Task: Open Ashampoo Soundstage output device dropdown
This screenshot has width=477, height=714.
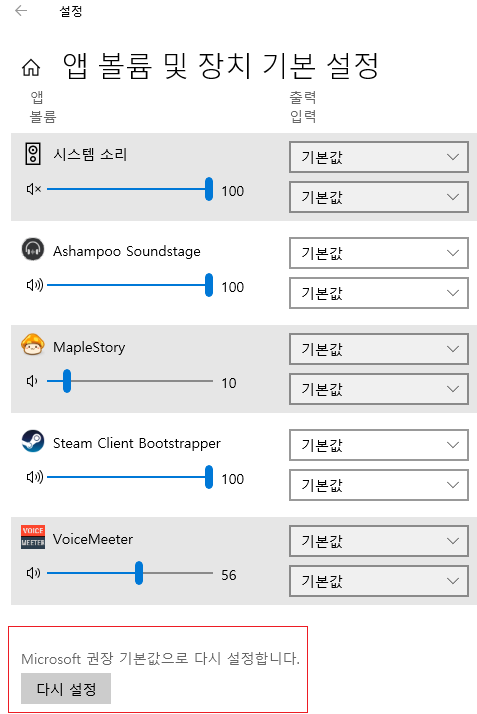Action: coord(379,253)
